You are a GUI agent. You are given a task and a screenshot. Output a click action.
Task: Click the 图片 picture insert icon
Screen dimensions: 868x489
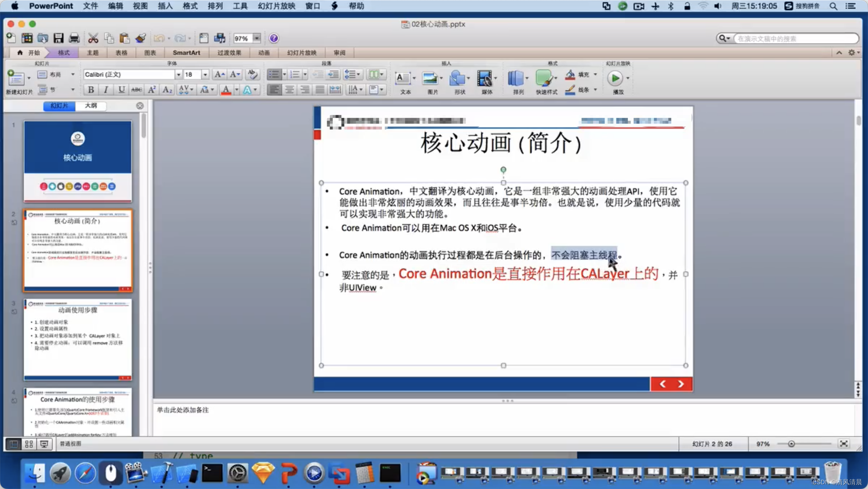pos(430,78)
